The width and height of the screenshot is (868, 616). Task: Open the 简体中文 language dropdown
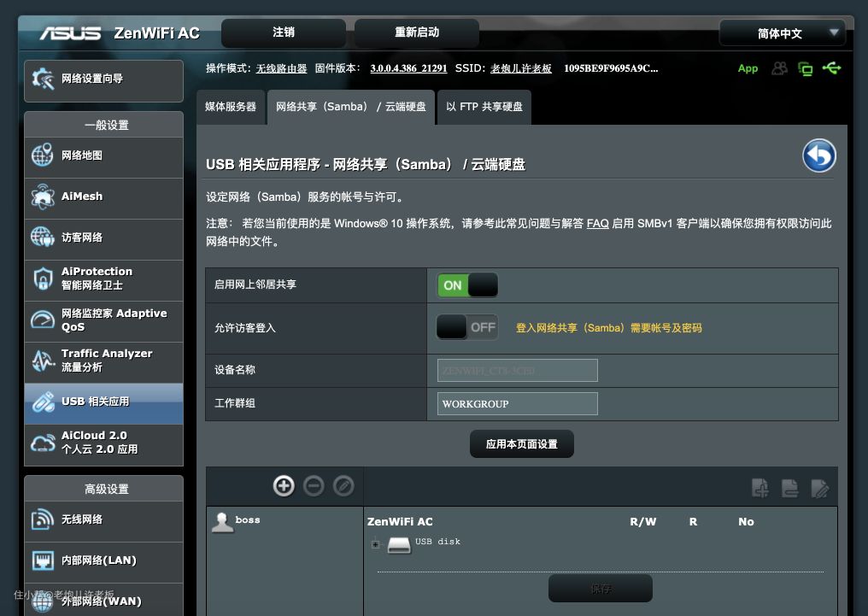[782, 33]
